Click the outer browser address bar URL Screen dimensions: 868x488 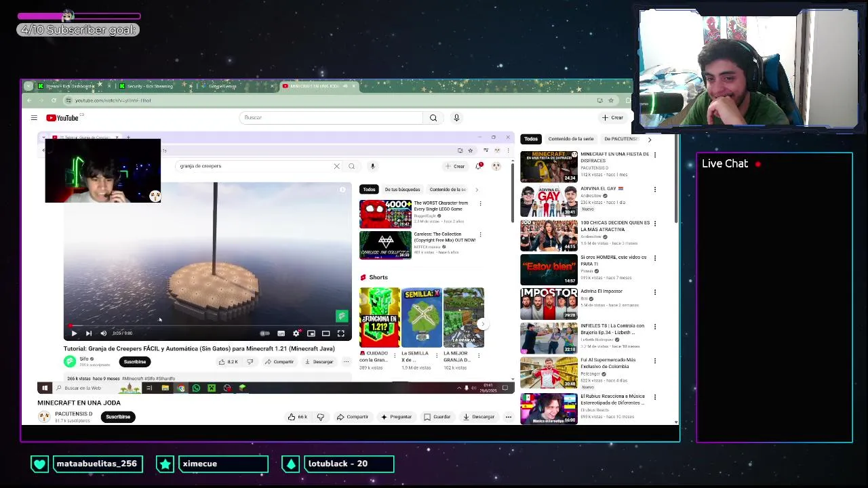(113, 100)
